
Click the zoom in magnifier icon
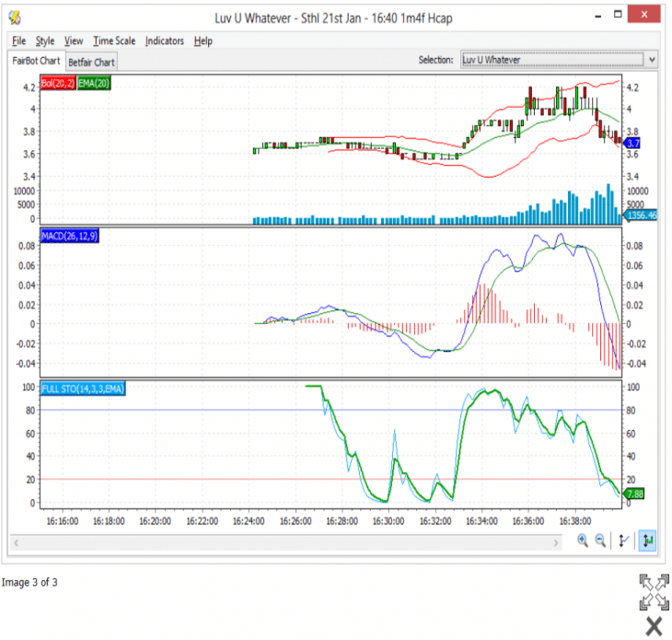583,541
